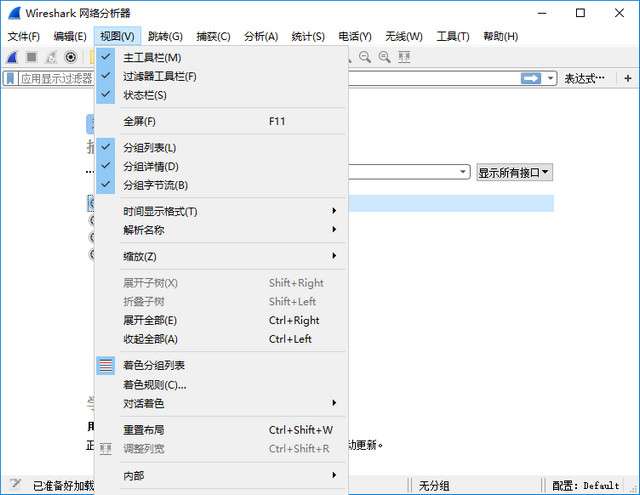Expand 解析名称 submenu
Screen dimensions: 640x495
point(221,230)
